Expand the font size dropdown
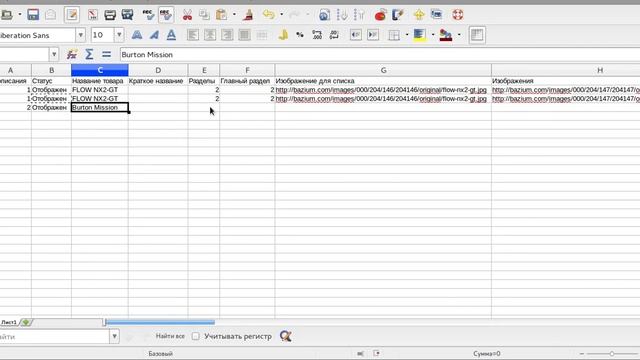Viewport: 640px width, 360px height. 119,35
